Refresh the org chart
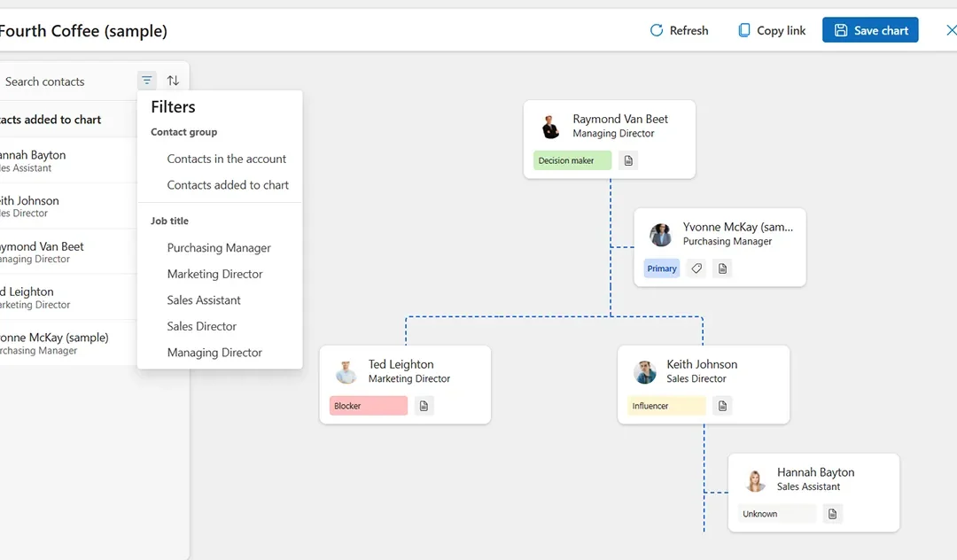Viewport: 957px width, 560px height. tap(679, 30)
